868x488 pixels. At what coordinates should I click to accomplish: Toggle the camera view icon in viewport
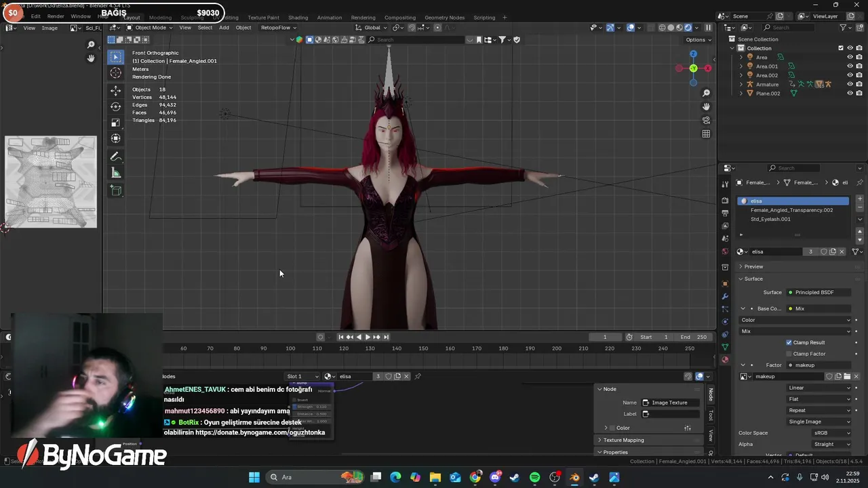[x=706, y=120]
